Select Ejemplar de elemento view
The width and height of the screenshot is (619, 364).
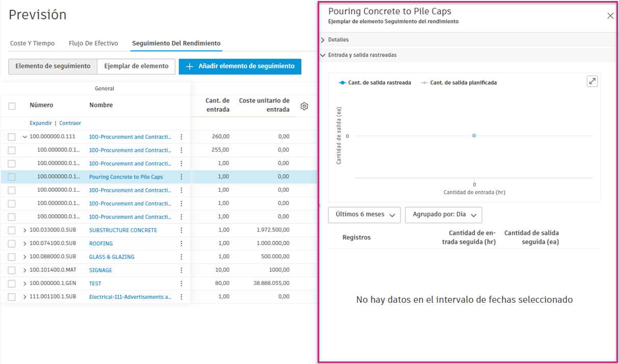point(136,66)
